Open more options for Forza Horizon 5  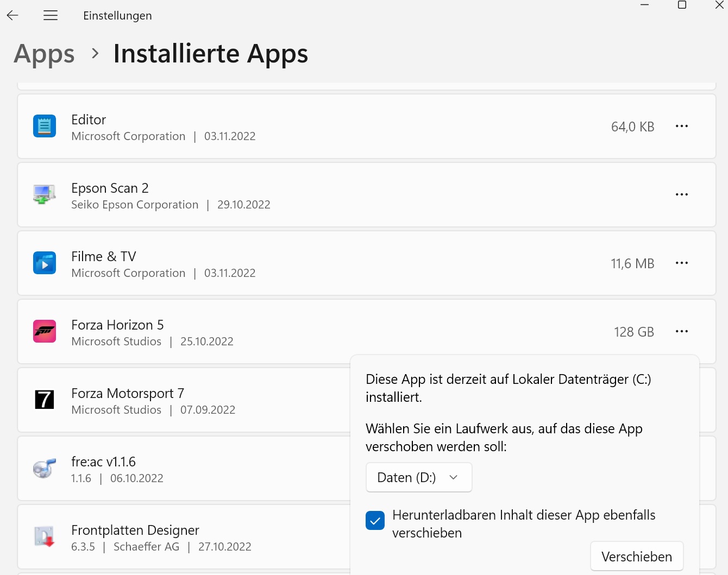(682, 331)
